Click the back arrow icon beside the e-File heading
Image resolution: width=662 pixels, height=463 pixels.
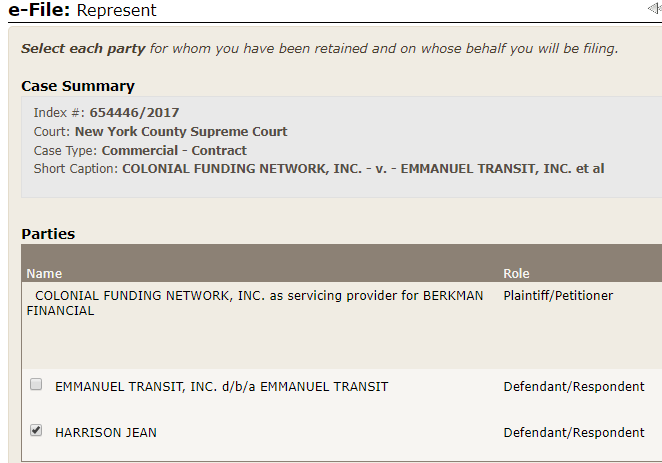point(654,9)
